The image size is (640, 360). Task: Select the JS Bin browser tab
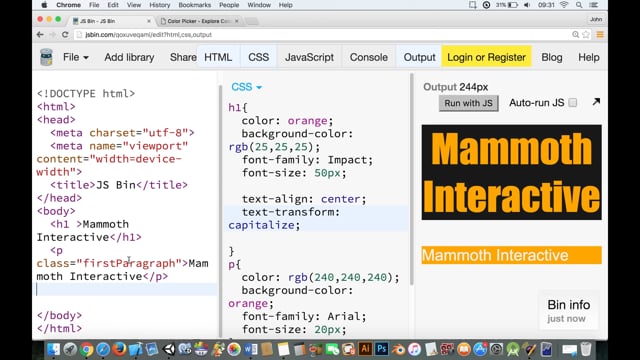point(111,21)
